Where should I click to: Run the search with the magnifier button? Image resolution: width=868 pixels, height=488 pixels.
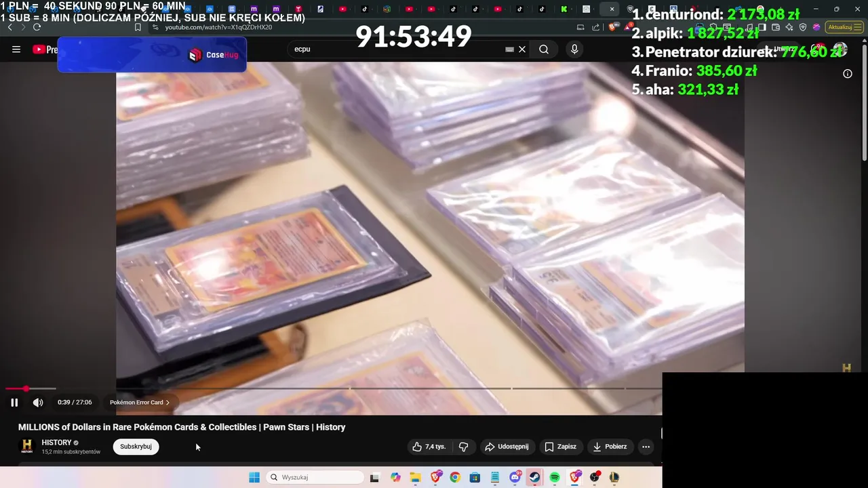pyautogui.click(x=544, y=49)
